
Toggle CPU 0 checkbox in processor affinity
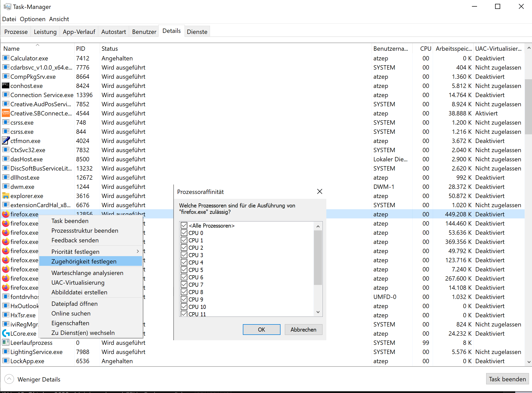pyautogui.click(x=184, y=233)
